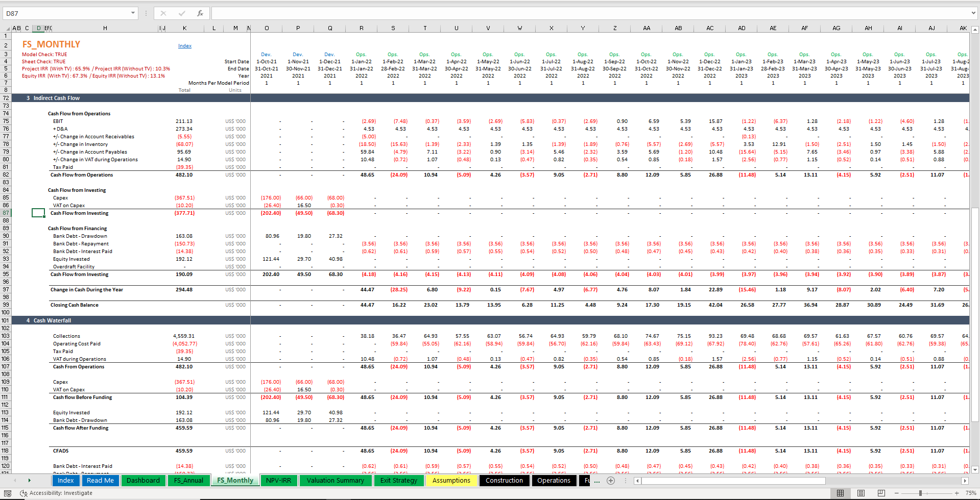Switch to the FS_Annual sheet tab
This screenshot has width=980, height=500.
tap(188, 481)
